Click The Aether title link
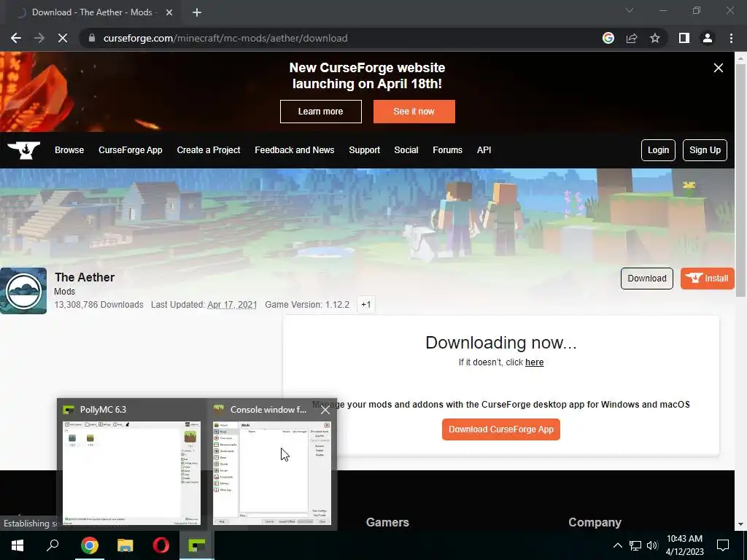747x560 pixels. point(85,278)
